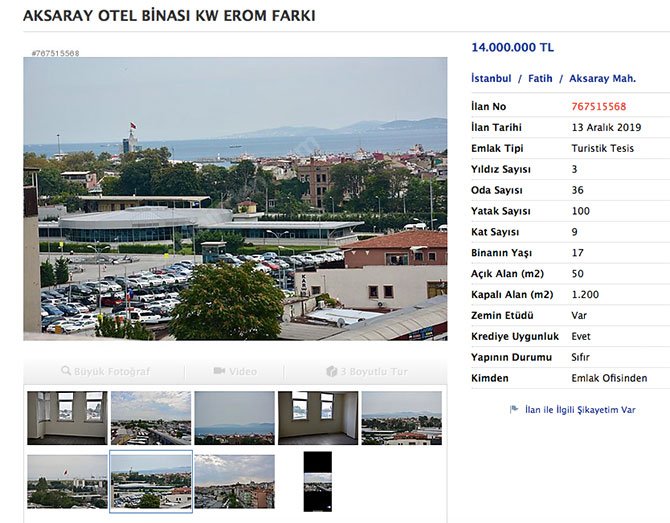Click the complaint flag icon
Image resolution: width=670 pixels, height=523 pixels.
[x=514, y=409]
